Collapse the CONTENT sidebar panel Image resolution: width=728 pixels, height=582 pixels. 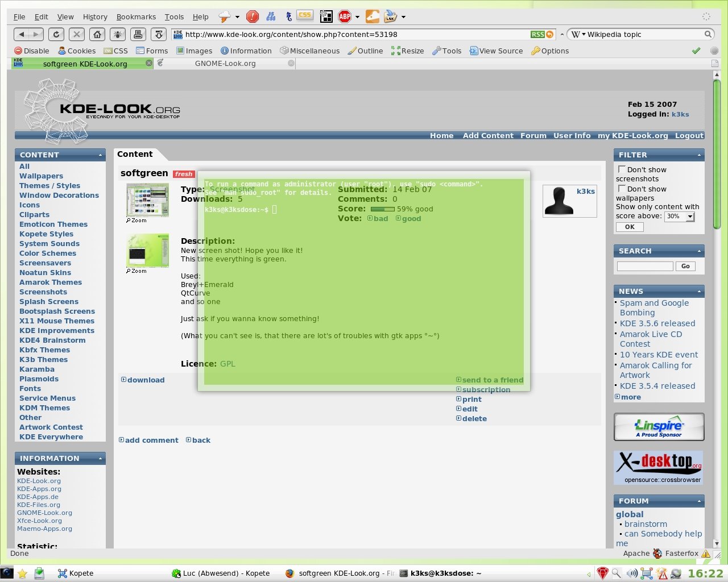[101, 155]
